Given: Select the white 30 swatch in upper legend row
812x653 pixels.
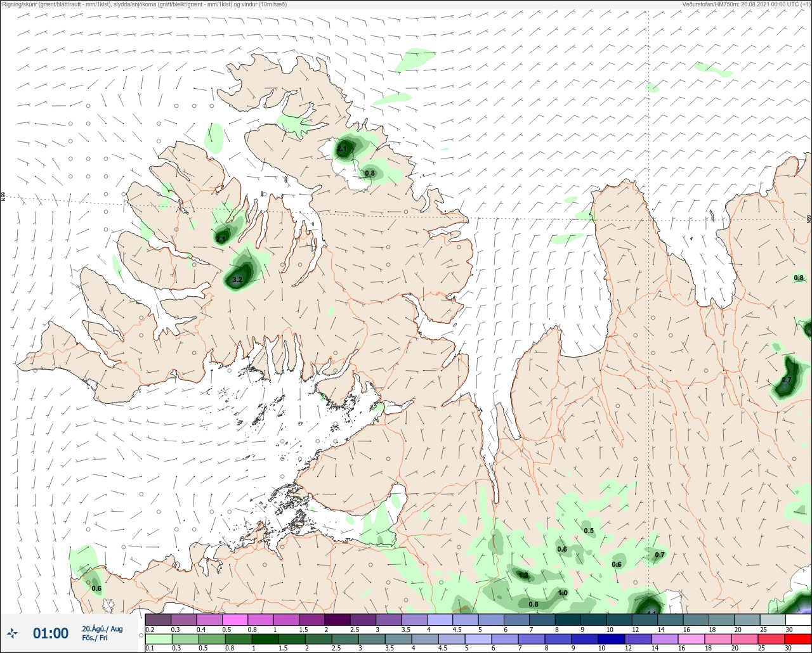Looking at the screenshot, I should pyautogui.click(x=798, y=619).
